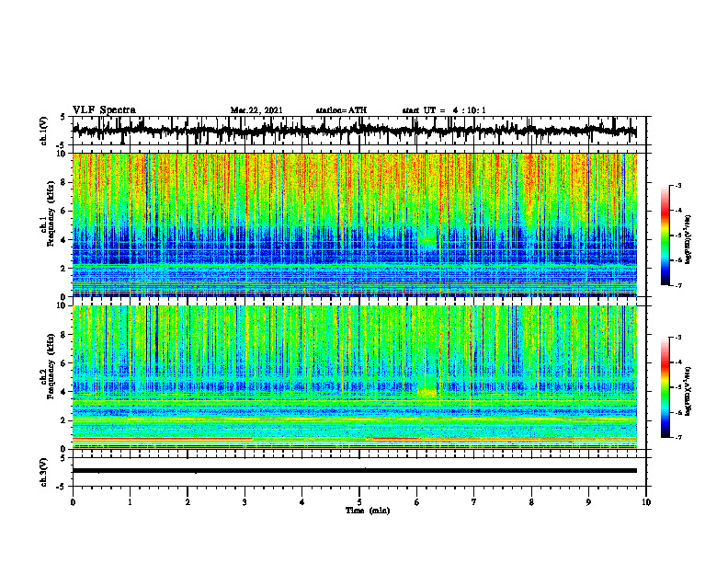
Task: Click time axis tick label "0"
Action: point(73,502)
